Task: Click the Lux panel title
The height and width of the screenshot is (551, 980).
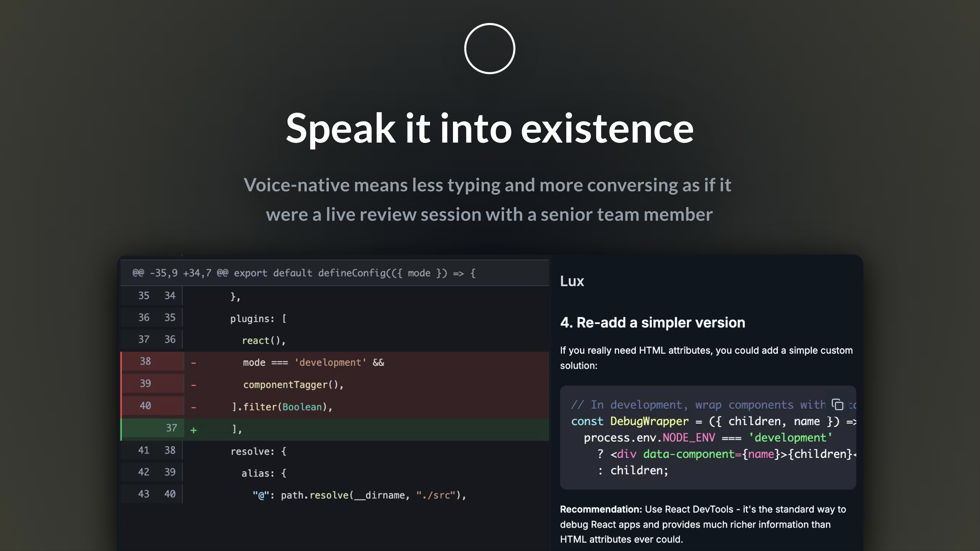Action: click(x=571, y=281)
